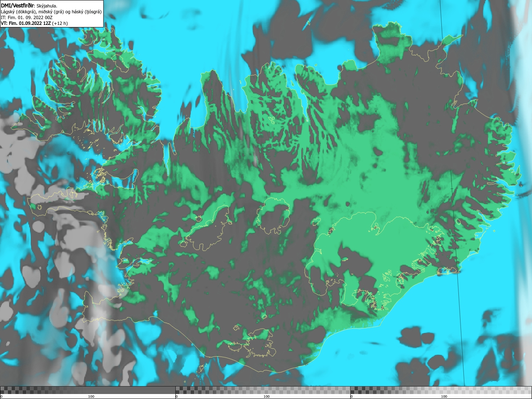Click the Lágský miðský háský legend line

[51, 12]
